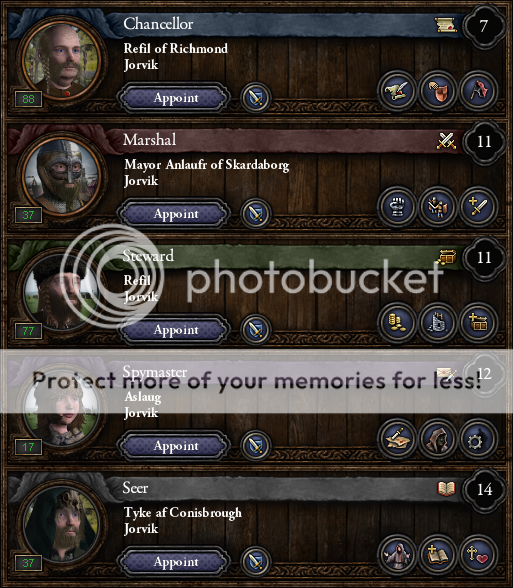The image size is (513, 588).
Task: Select the Spymaster's hooded figure scheme icon
Action: [437, 439]
